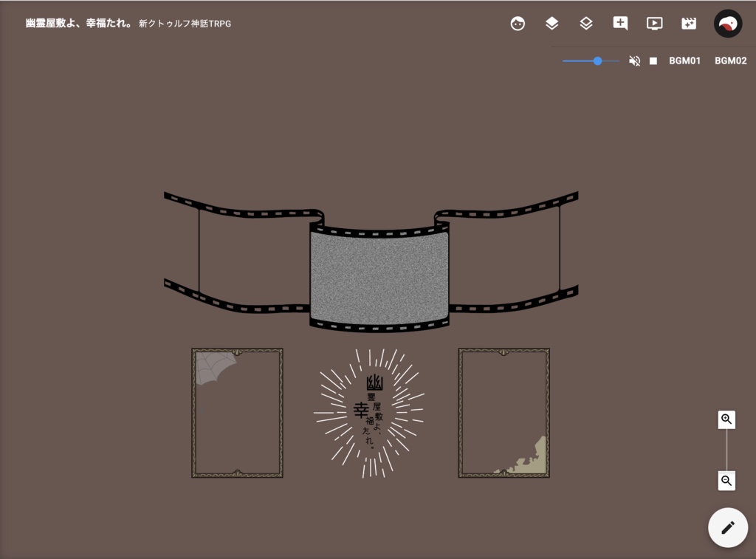Click the room title 幽霊屋敷よ、幸福たれ。
This screenshot has width=756, height=559.
point(78,23)
